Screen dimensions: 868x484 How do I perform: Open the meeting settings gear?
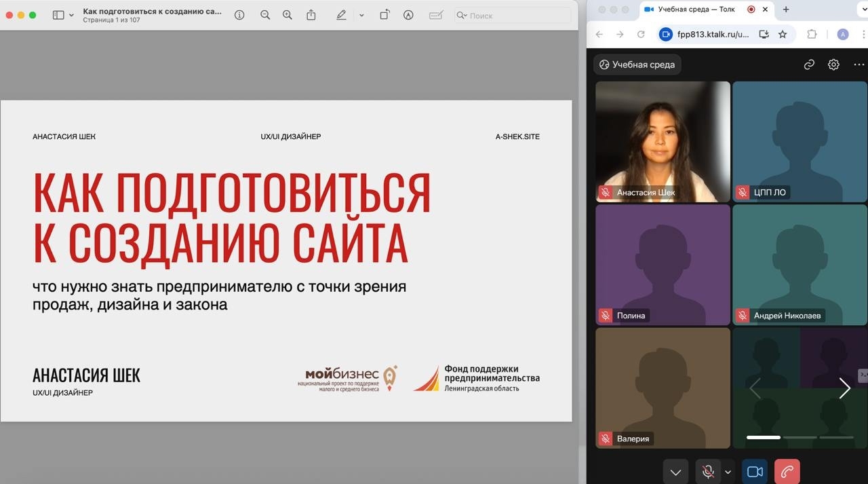[x=833, y=64]
